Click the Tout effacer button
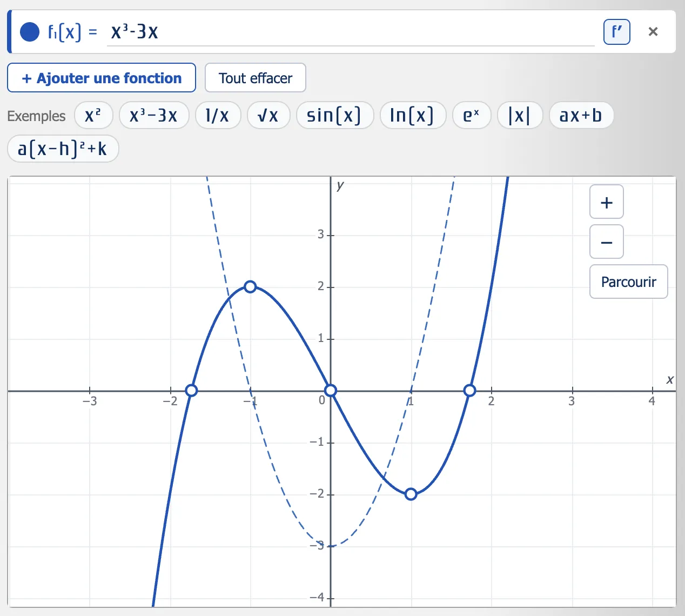Viewport: 685px width, 616px height. (x=256, y=78)
